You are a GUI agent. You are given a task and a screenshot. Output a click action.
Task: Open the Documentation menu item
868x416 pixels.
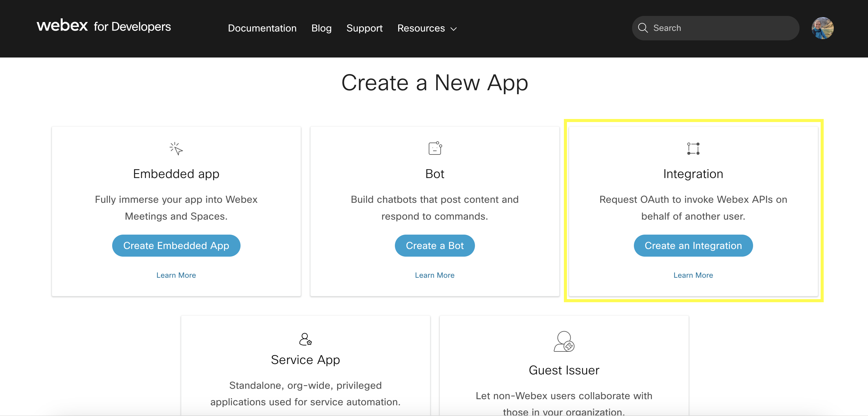[x=262, y=28]
